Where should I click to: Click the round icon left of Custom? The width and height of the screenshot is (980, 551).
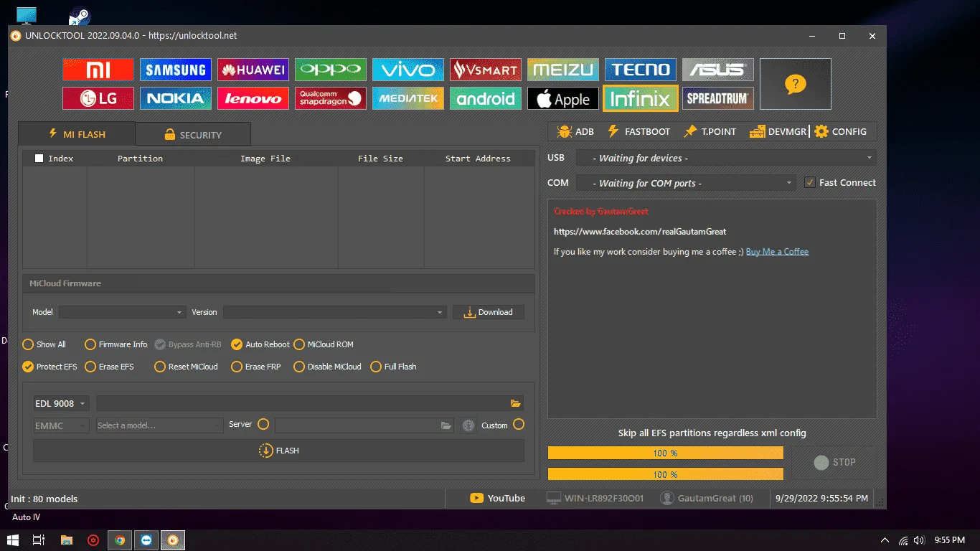click(x=468, y=425)
